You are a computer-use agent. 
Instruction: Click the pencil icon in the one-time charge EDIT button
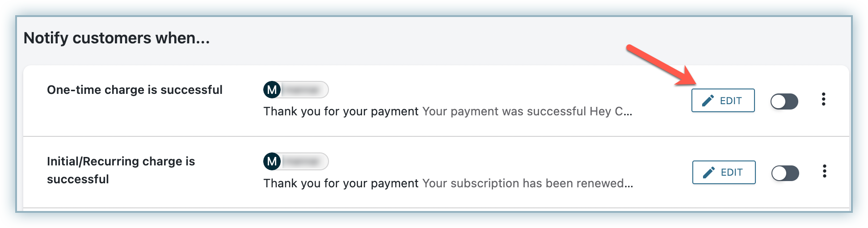coord(708,101)
